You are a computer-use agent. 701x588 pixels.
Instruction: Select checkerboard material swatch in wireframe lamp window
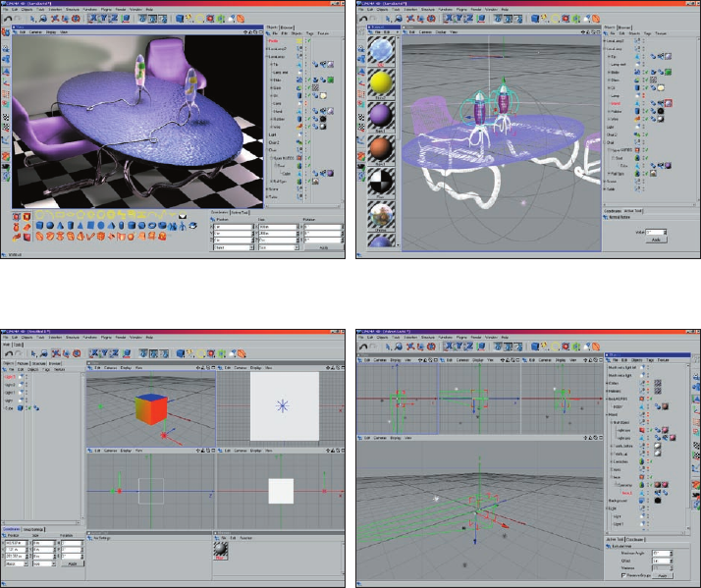(381, 183)
